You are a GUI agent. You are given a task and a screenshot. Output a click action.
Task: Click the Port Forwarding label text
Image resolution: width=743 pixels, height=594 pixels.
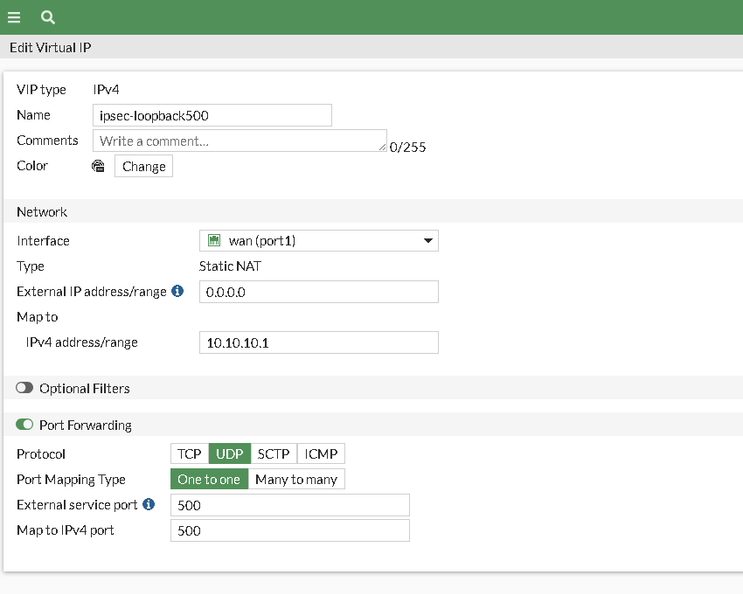(x=85, y=425)
